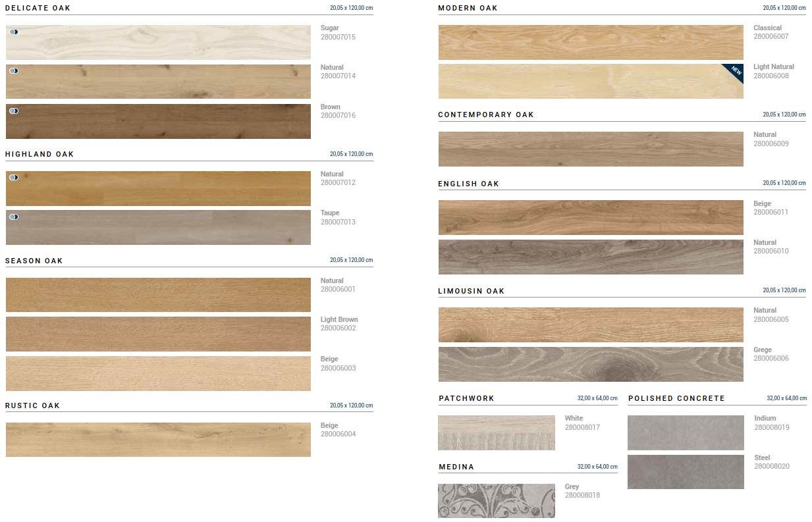Viewport: 812px width, 522px height.
Task: Open the Patchwork White tile image
Action: [497, 432]
